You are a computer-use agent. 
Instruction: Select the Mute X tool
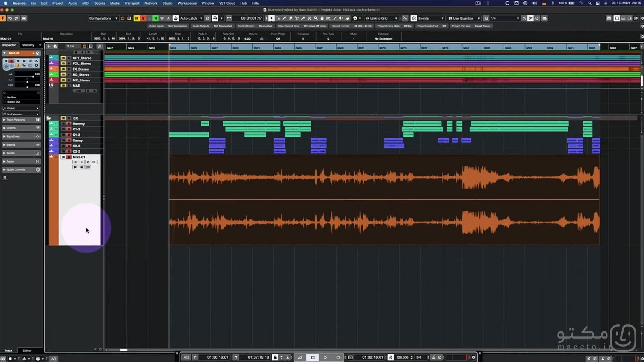[x=309, y=18]
